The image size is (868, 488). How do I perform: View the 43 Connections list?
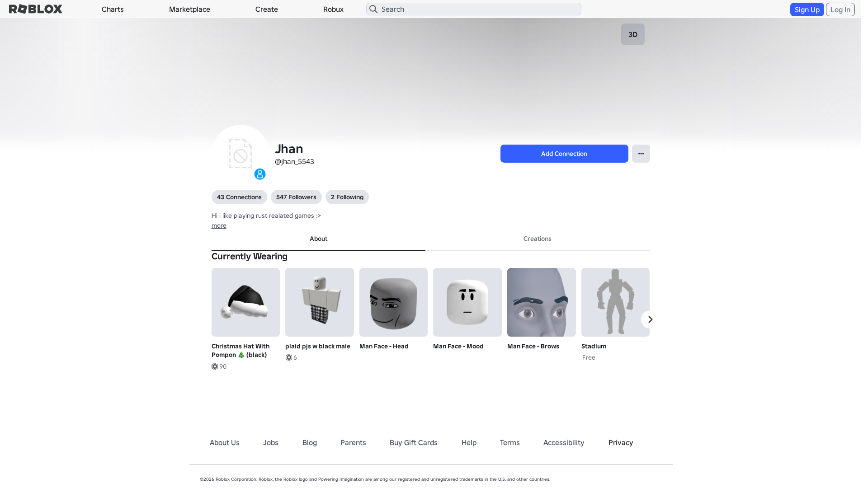[x=239, y=197]
